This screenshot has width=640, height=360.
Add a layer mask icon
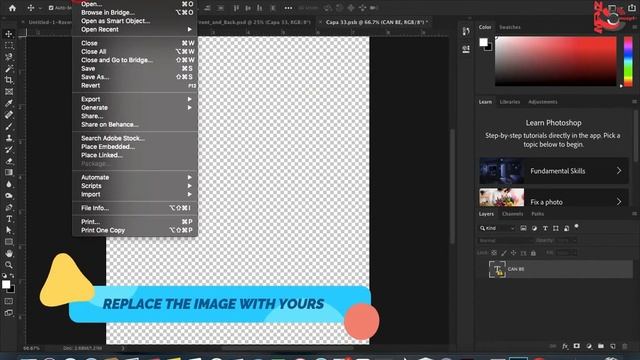coord(576,346)
